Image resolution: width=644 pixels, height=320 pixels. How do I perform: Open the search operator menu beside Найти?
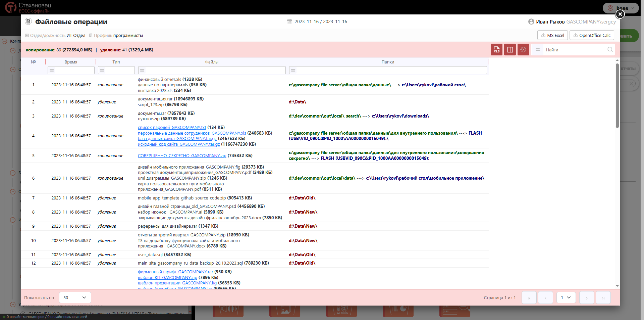point(538,50)
